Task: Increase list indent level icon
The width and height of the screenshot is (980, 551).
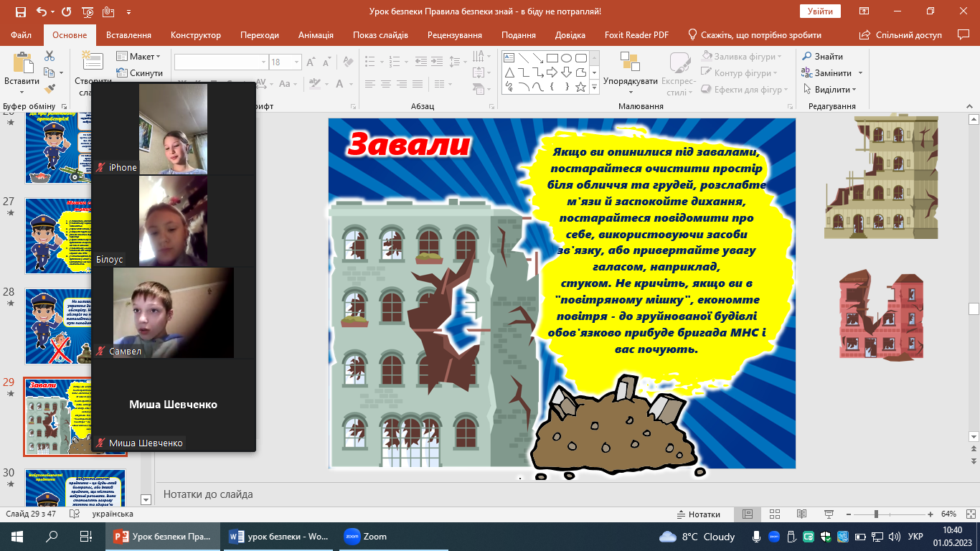Action: click(438, 62)
